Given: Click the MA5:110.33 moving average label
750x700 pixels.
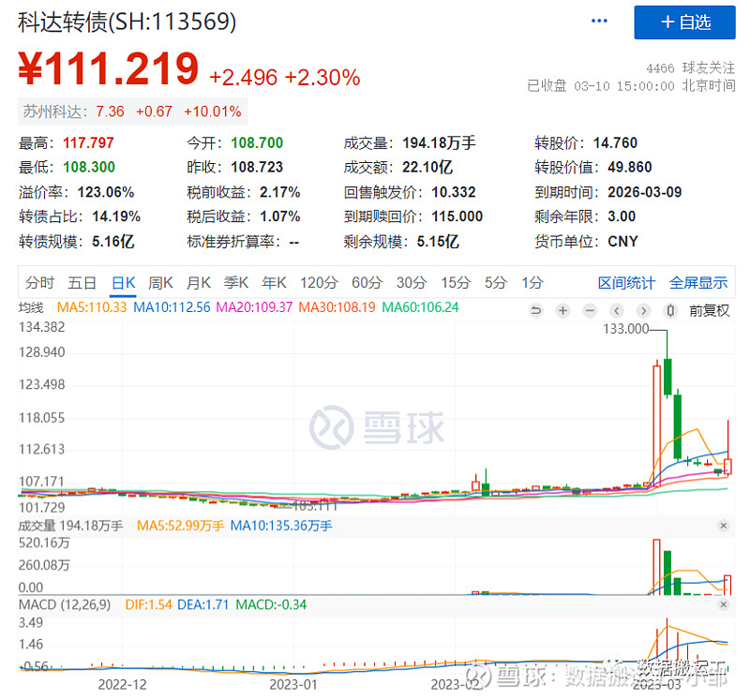Looking at the screenshot, I should [92, 307].
